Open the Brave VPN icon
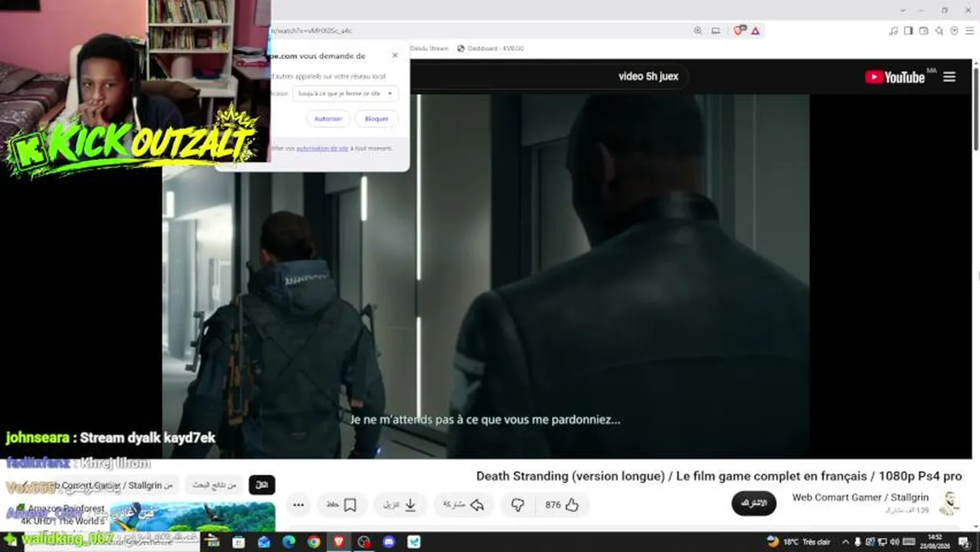The height and width of the screenshot is (552, 980). tap(955, 31)
